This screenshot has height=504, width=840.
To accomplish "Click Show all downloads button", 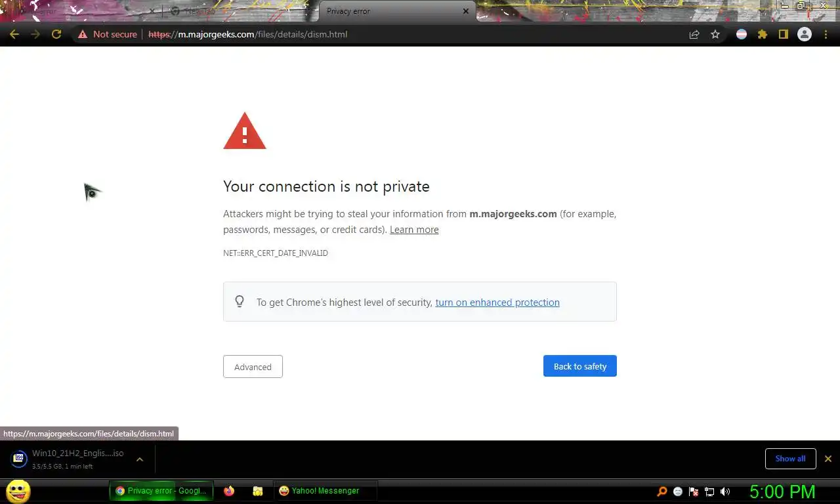I will point(790,459).
